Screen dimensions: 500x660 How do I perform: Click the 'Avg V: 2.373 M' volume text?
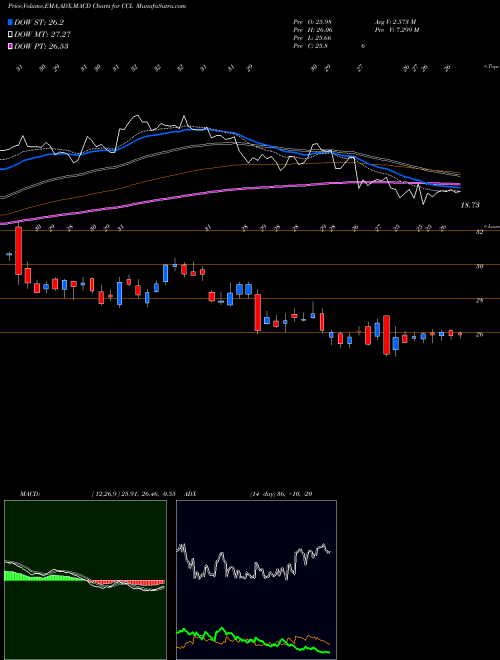tap(396, 22)
